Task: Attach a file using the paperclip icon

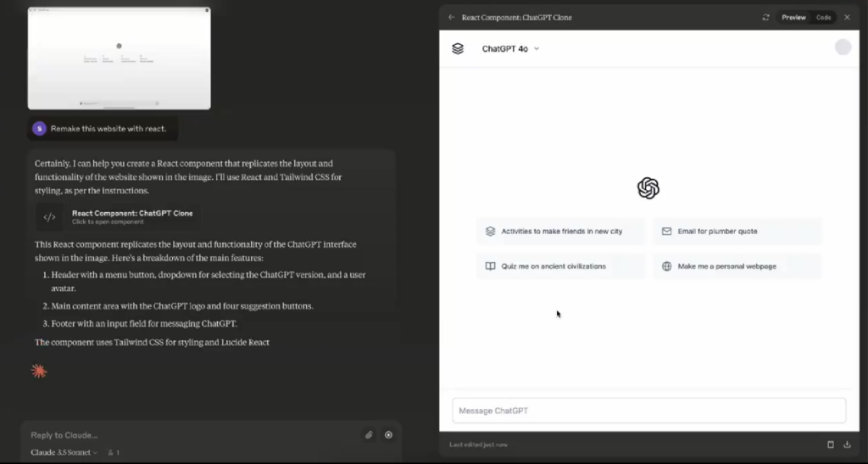Action: click(x=369, y=435)
